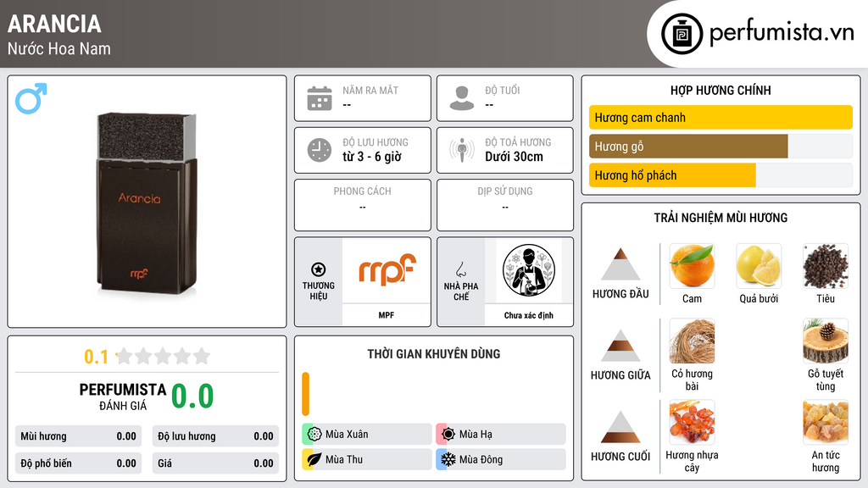Click the ARANCIA title heading
Viewport: 868px width, 488px height.
[x=54, y=24]
